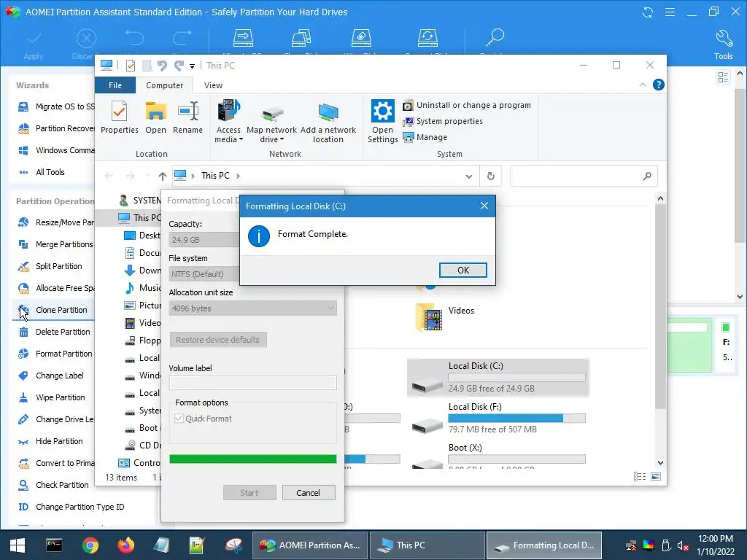
Task: Open AOMEI hamburger menu icon
Action: 670,12
